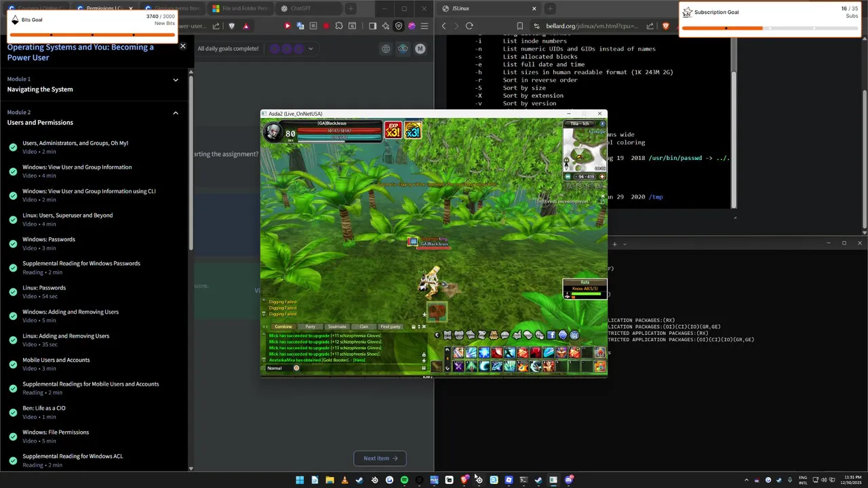Select the Soulmate chat tab in game
The image size is (868, 488).
click(337, 327)
